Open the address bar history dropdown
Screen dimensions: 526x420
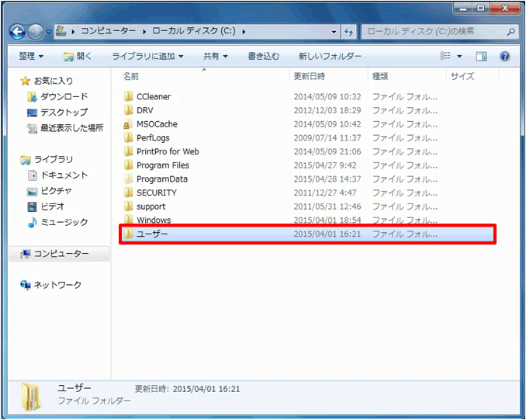pos(334,32)
